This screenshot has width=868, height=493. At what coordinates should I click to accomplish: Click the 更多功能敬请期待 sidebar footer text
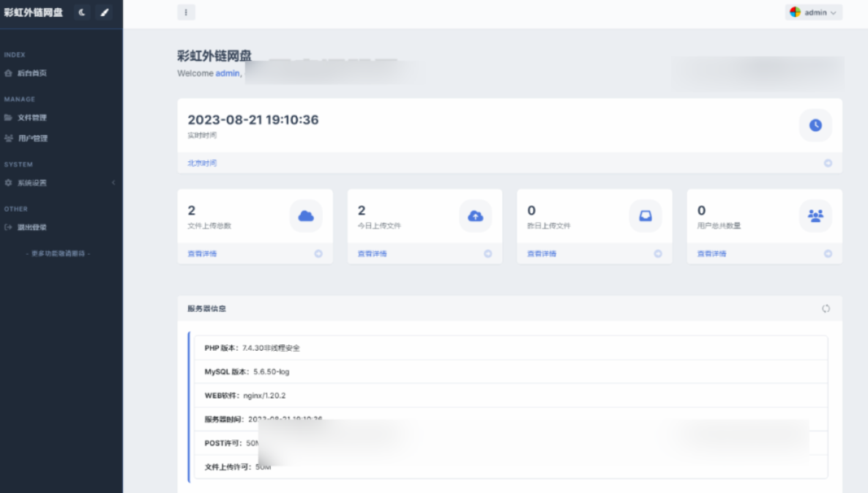tap(58, 253)
